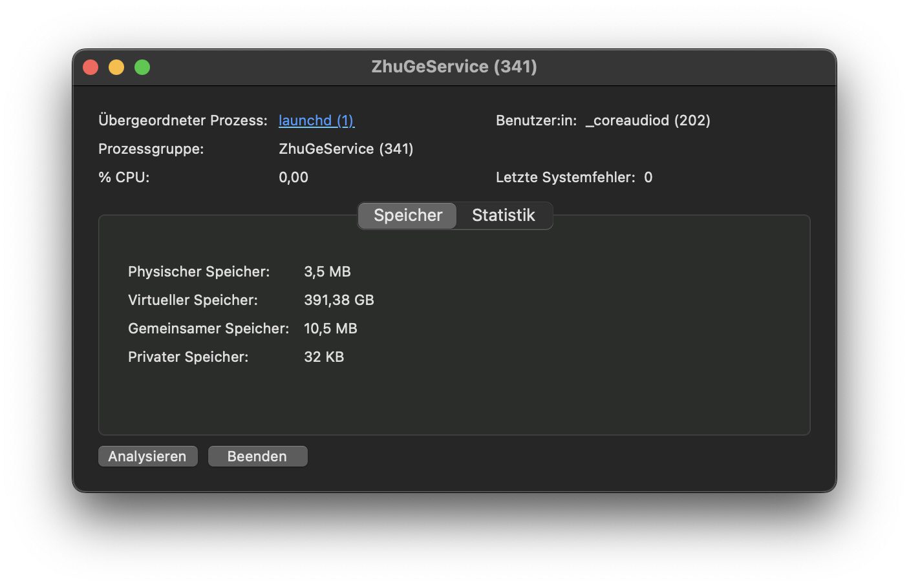Click the Übergeordneter Prozess label
Image resolution: width=909 pixels, height=588 pixels.
(182, 121)
